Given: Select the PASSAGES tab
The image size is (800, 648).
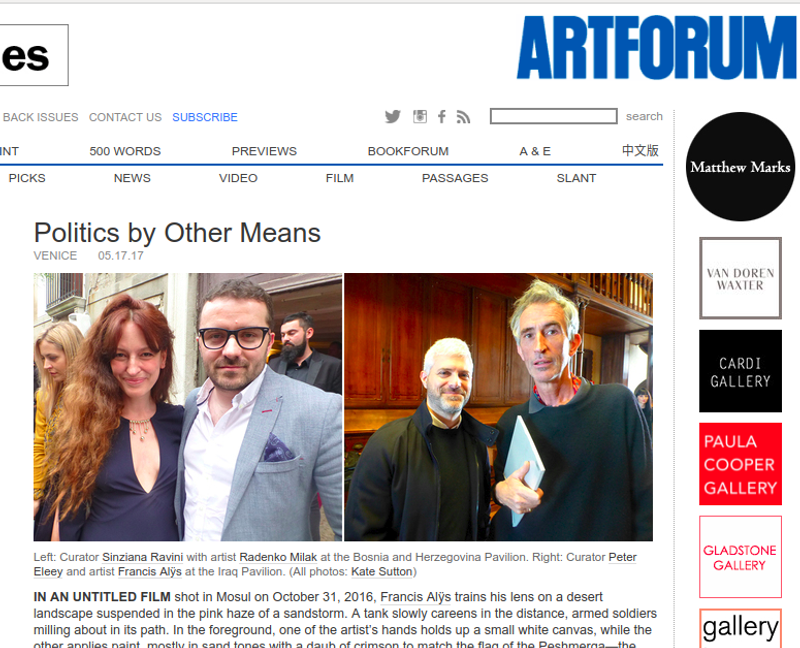Looking at the screenshot, I should [x=455, y=178].
